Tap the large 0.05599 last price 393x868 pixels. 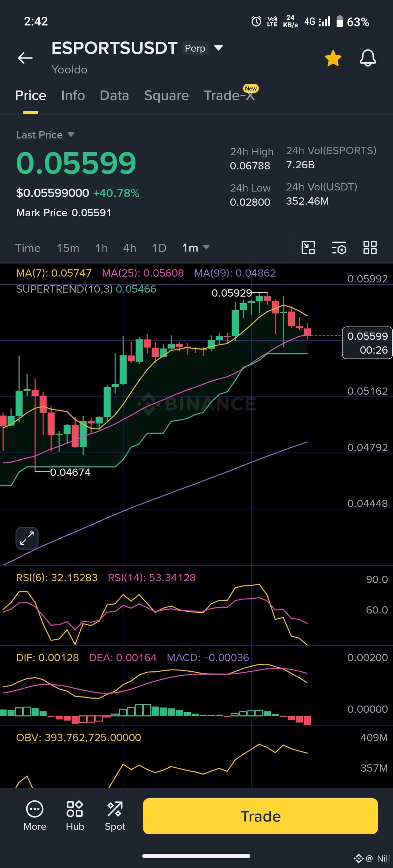[x=76, y=162]
